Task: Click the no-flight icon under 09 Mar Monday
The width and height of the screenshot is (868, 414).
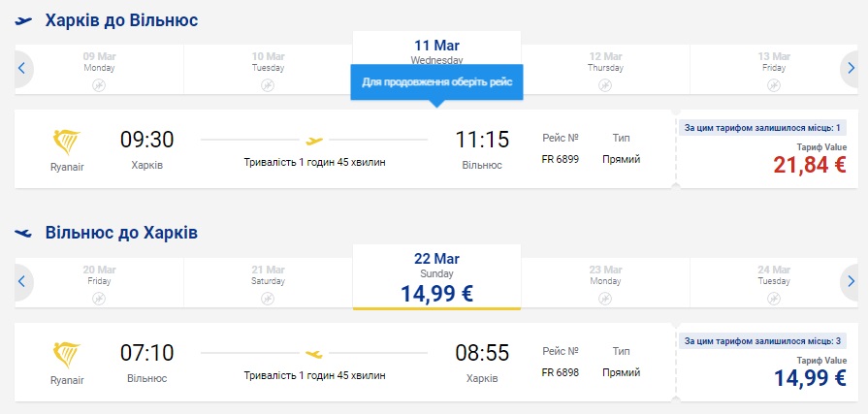Action: [x=99, y=85]
